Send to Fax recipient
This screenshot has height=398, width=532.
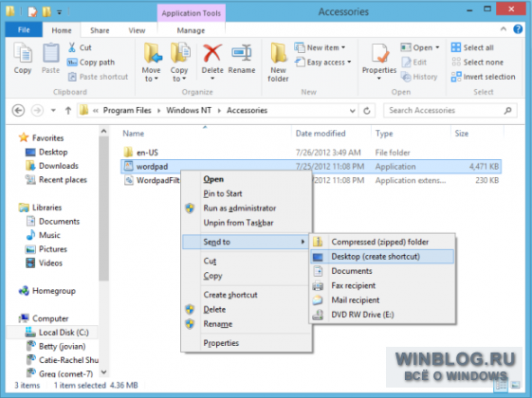click(382, 285)
